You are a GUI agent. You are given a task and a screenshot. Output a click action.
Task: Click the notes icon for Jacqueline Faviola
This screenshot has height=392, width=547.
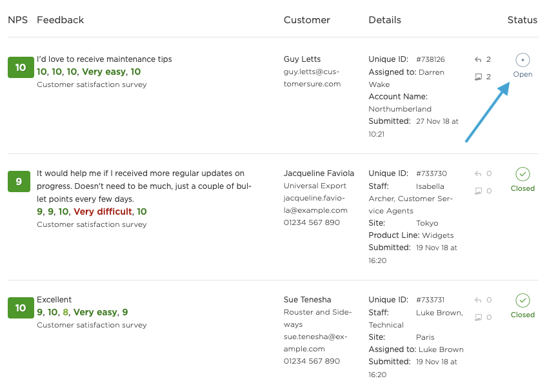pyautogui.click(x=478, y=191)
